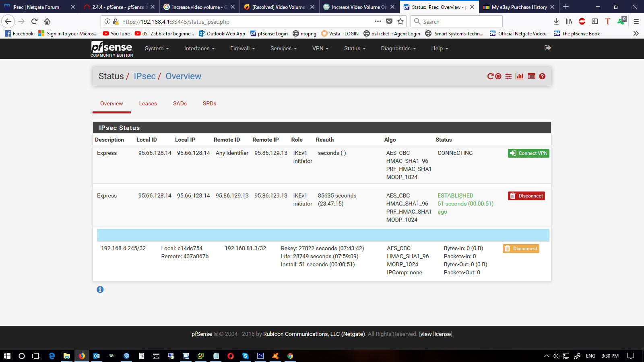Click the Firefox Search input field
The width and height of the screenshot is (644, 362).
pos(459,22)
